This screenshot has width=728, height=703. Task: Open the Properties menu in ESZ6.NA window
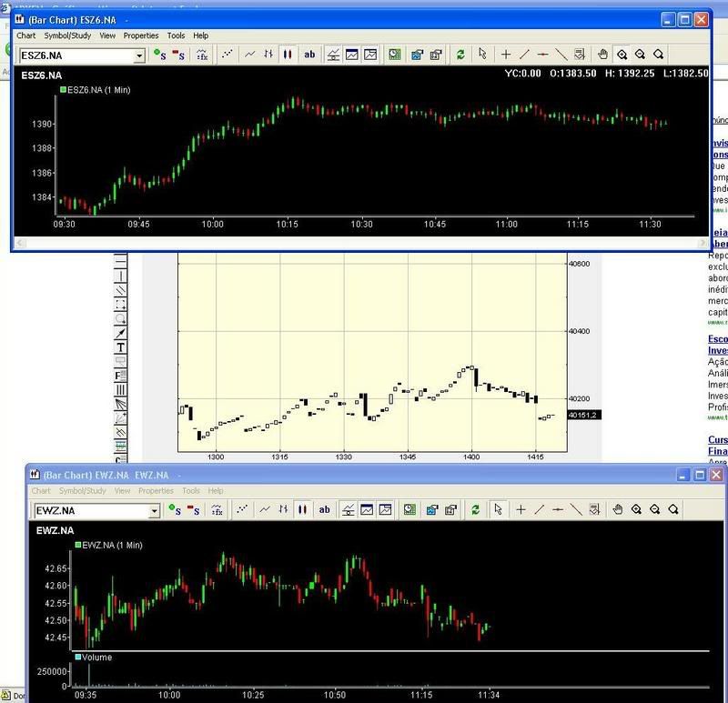141,35
